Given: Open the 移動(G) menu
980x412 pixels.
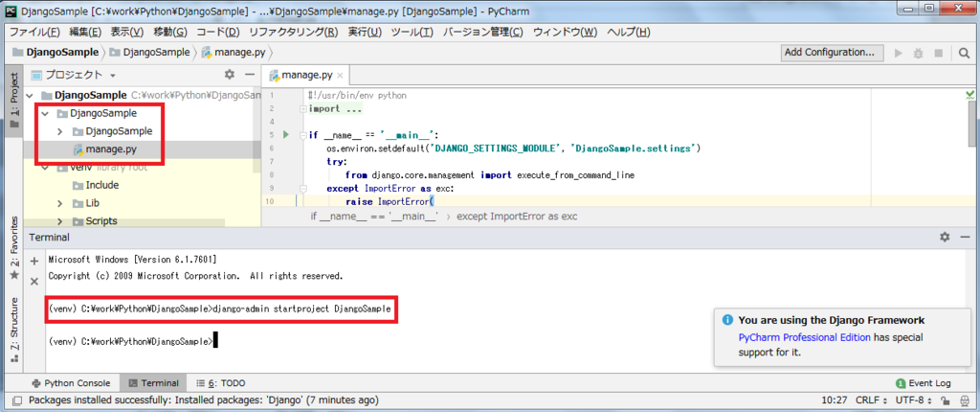Looking at the screenshot, I should tap(170, 32).
